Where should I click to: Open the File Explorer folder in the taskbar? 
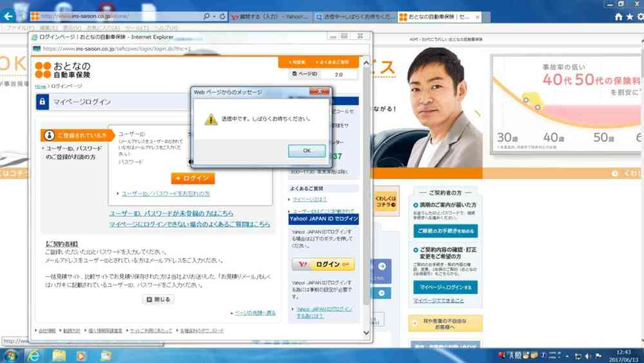[59, 356]
